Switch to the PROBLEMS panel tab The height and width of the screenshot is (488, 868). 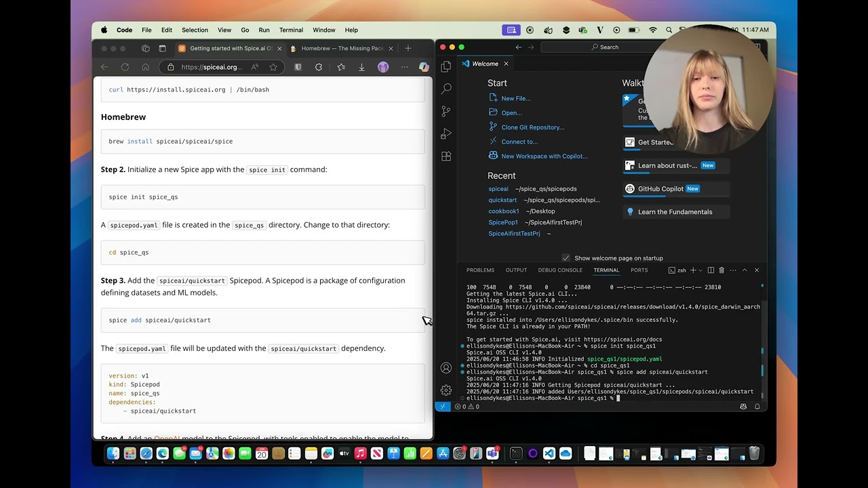click(x=480, y=270)
